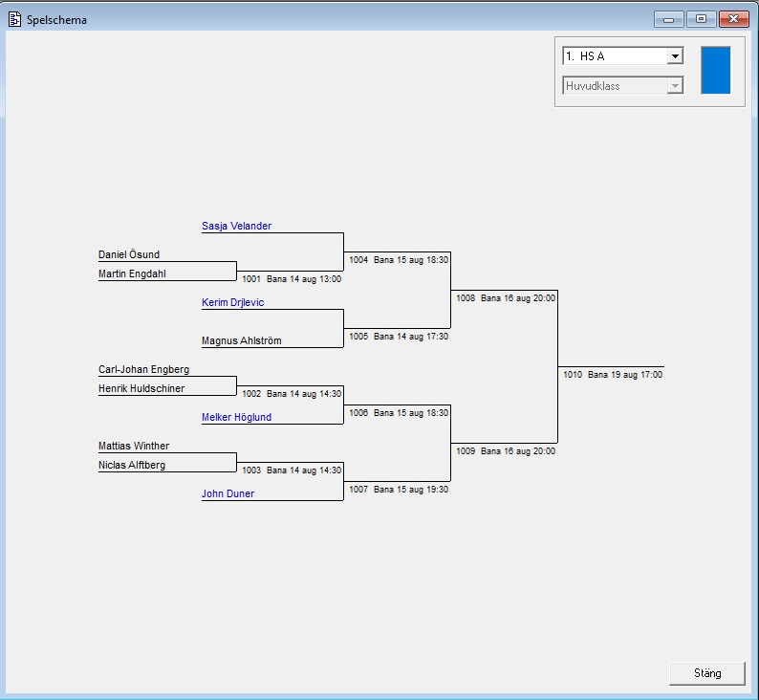Click match 1001 Bana 14 aug 13:00
Viewport: 759px width, 700px height.
tap(292, 279)
